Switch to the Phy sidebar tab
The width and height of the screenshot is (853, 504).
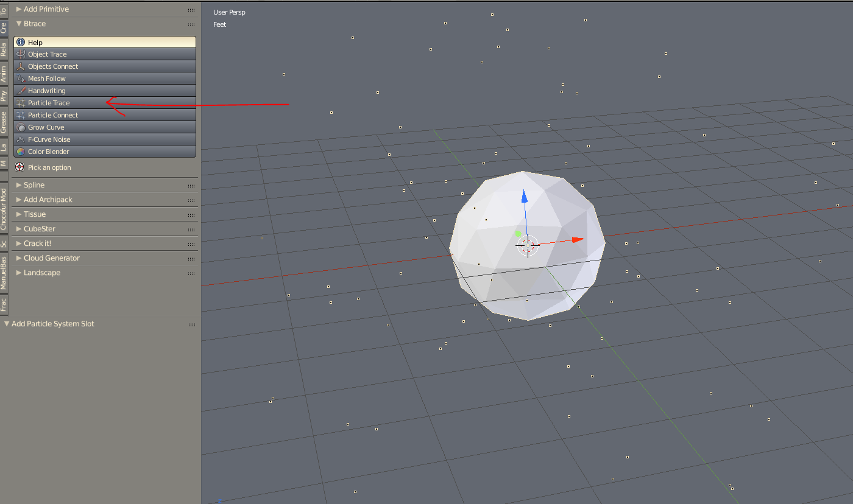[4, 94]
